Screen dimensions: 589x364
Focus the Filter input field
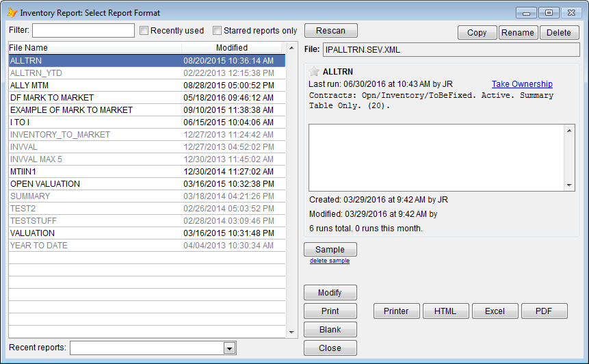pos(83,30)
